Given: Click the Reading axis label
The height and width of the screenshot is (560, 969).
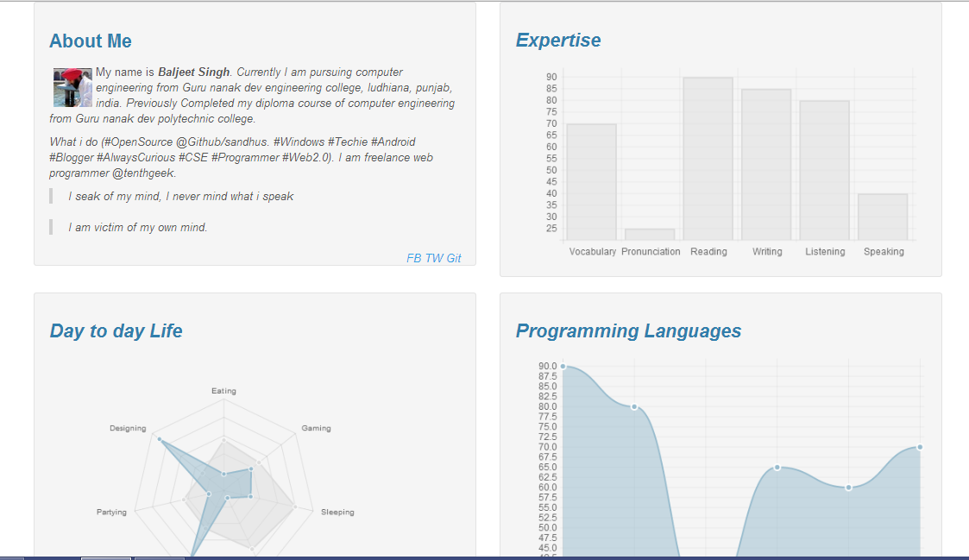Looking at the screenshot, I should (708, 252).
